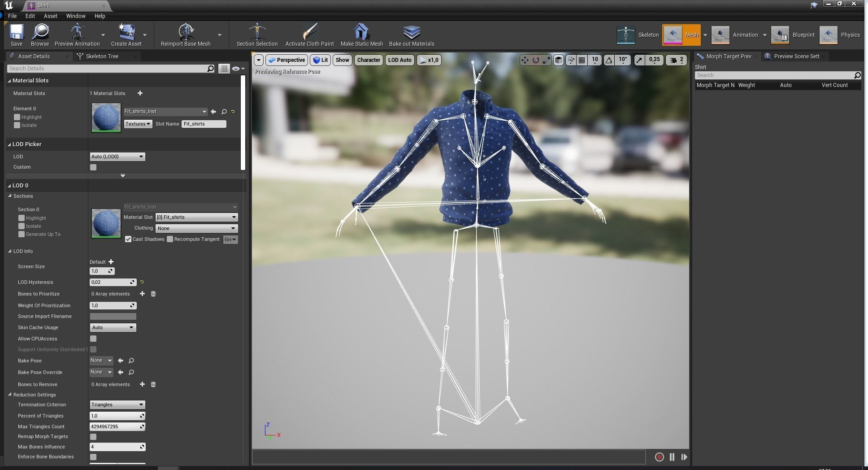Enable Recompute Tangent

170,239
